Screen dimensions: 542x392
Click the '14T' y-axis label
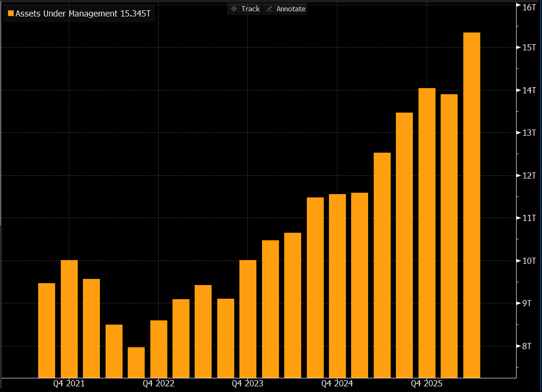point(529,90)
